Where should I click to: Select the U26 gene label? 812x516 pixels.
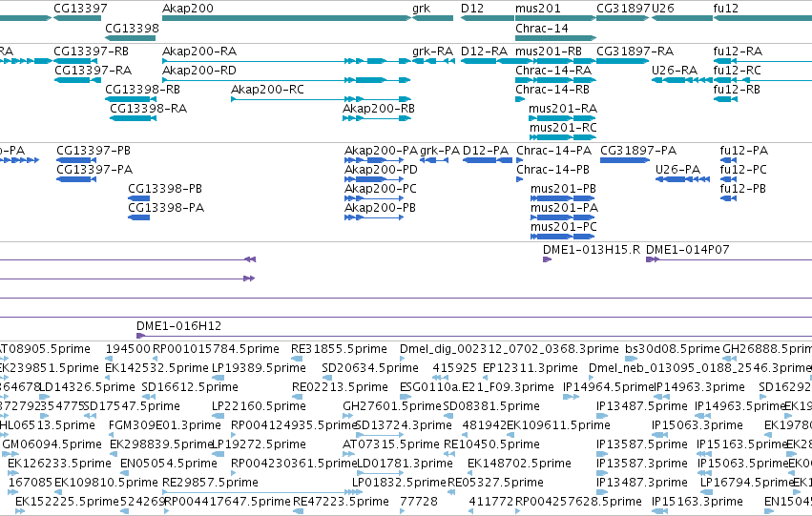(x=663, y=9)
